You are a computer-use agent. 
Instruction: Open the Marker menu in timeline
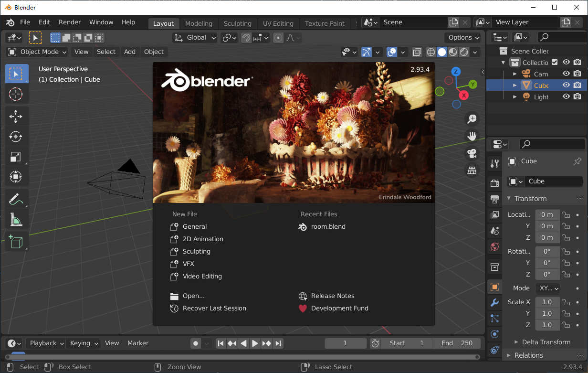pos(138,343)
